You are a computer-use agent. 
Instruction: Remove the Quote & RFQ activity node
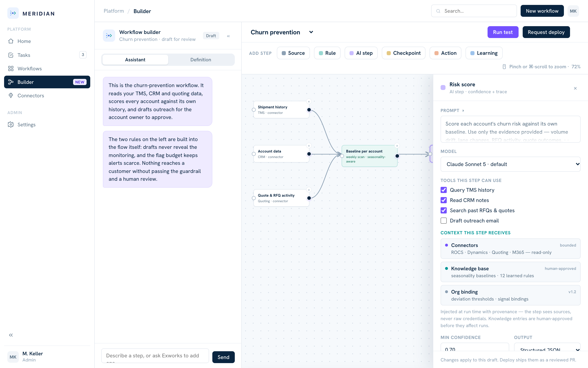(x=309, y=190)
